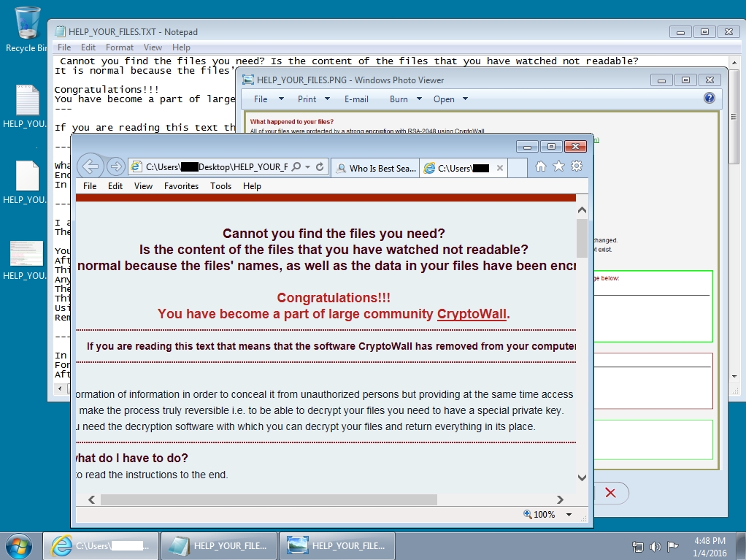This screenshot has width=746, height=560.
Task: Click the refresh icon in address bar
Action: coord(320,167)
